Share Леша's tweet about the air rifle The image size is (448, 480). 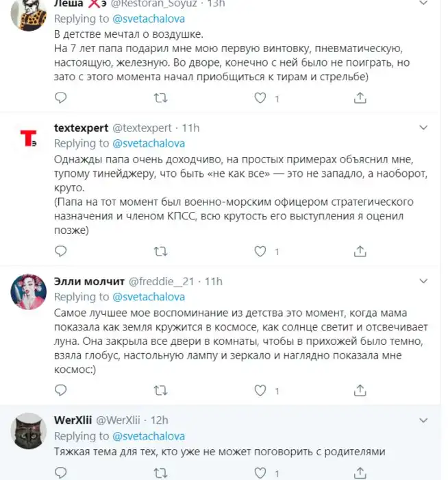[x=360, y=98]
